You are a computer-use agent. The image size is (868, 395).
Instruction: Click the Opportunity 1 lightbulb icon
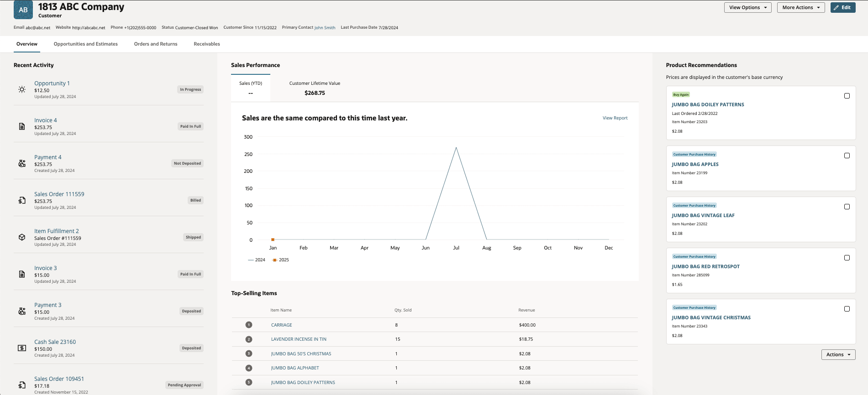click(22, 89)
